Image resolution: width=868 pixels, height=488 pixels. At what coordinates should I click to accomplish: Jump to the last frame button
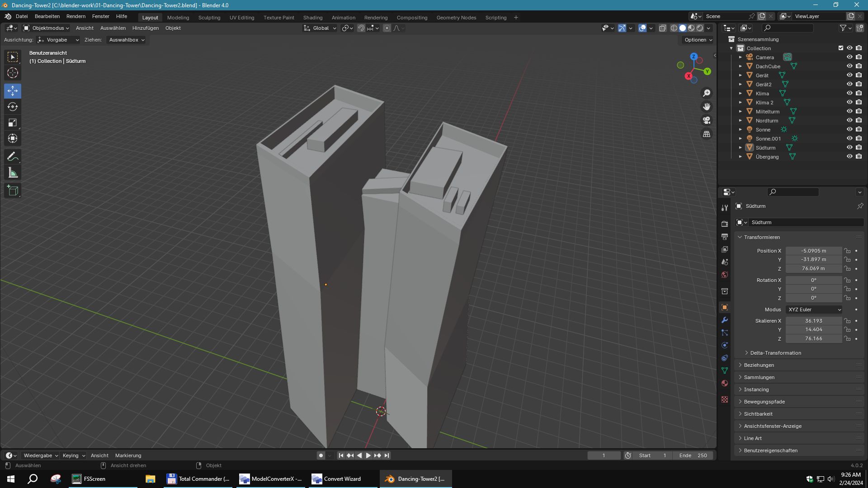pyautogui.click(x=387, y=455)
